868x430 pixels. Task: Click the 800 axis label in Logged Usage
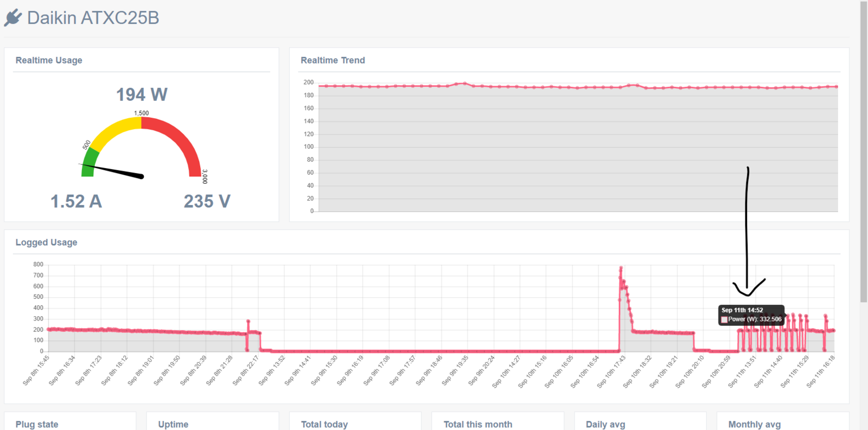[x=38, y=265]
